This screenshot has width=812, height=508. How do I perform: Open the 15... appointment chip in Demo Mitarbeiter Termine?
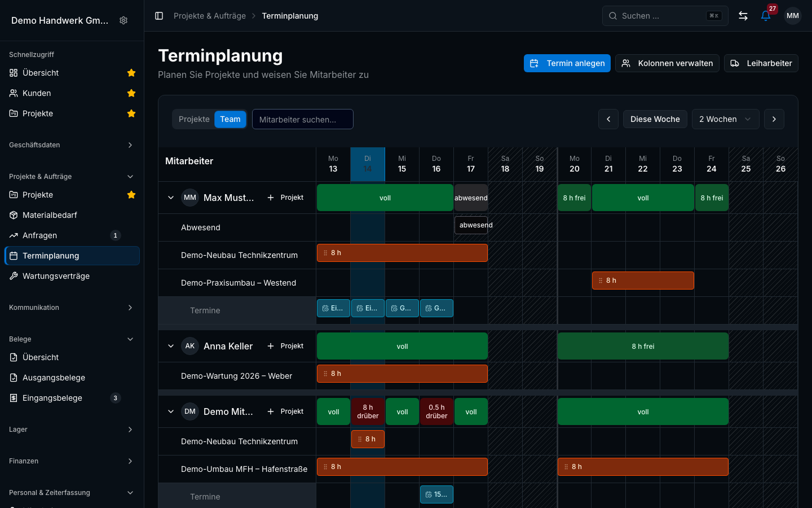[436, 494]
